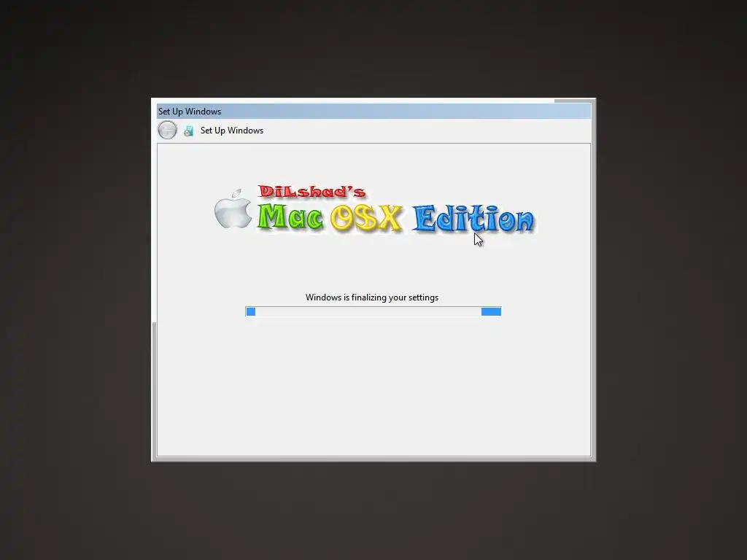This screenshot has width=747, height=560.
Task: Click the round back arrow button
Action: point(167,130)
